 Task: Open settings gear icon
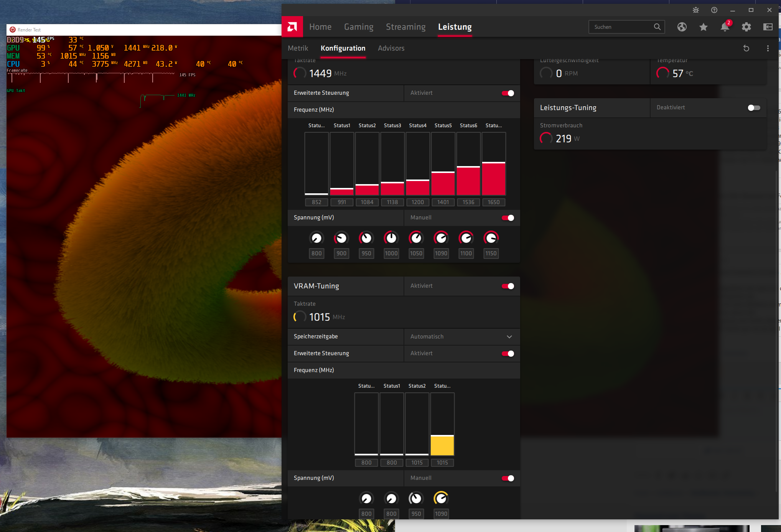click(x=746, y=27)
